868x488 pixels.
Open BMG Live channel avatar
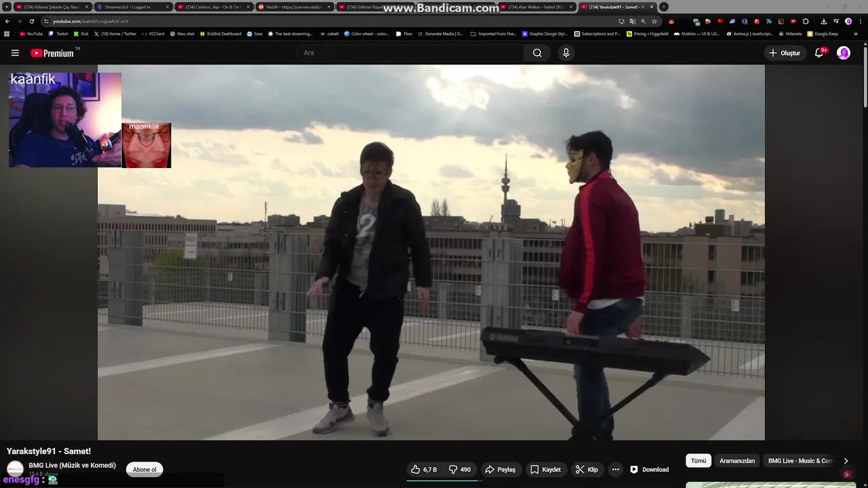pos(15,468)
